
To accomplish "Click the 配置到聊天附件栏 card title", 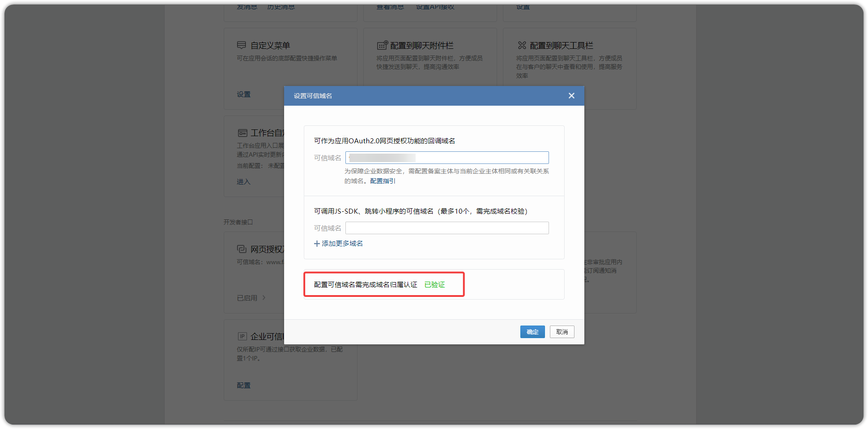I will tap(422, 45).
